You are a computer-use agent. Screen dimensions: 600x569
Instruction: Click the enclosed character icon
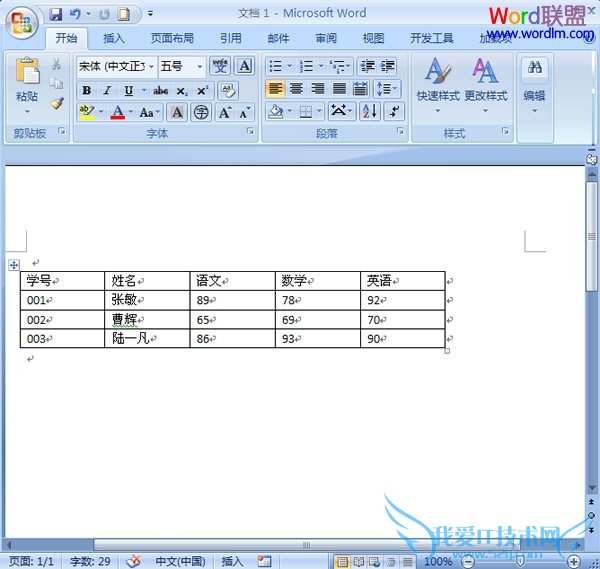click(201, 112)
